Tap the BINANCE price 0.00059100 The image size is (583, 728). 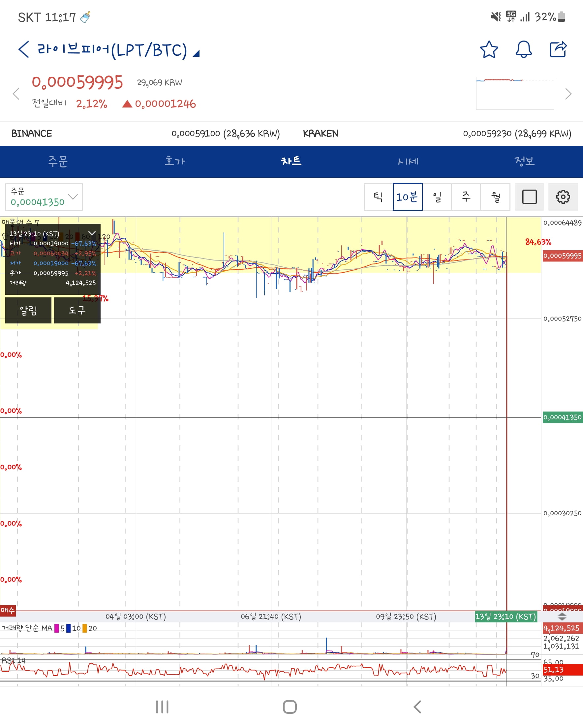pyautogui.click(x=225, y=134)
